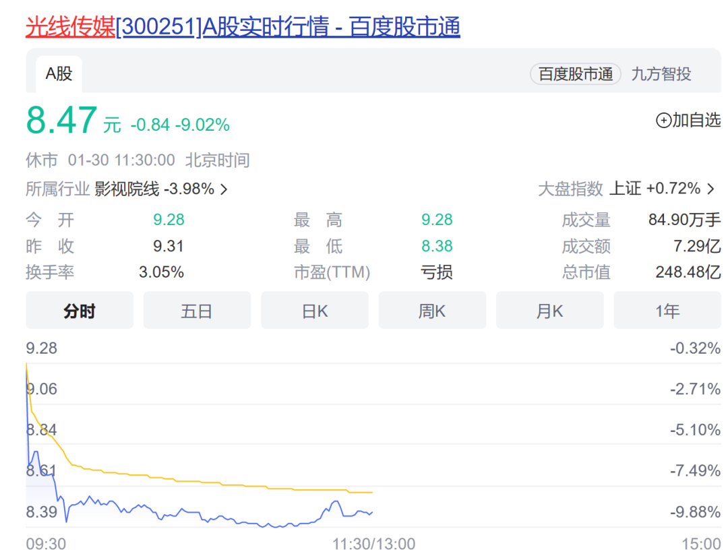
Task: Click the 09:30 time axis label
Action: [46, 544]
